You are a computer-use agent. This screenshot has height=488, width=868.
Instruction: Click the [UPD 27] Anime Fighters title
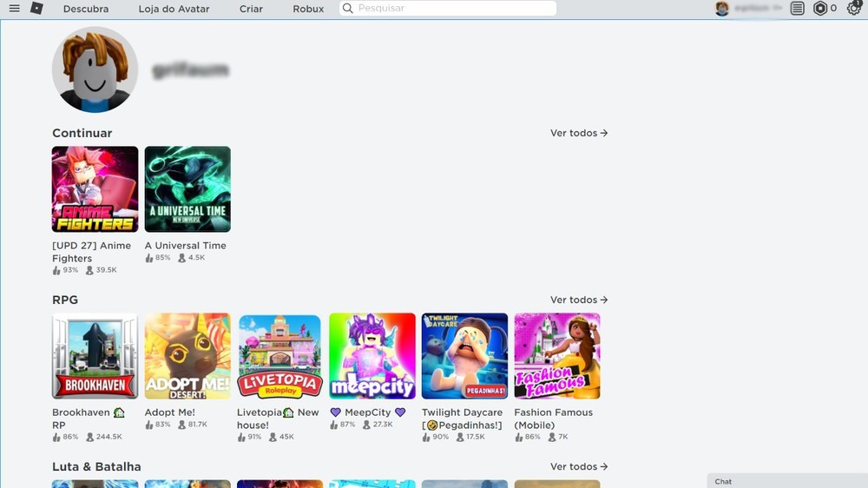click(x=92, y=252)
